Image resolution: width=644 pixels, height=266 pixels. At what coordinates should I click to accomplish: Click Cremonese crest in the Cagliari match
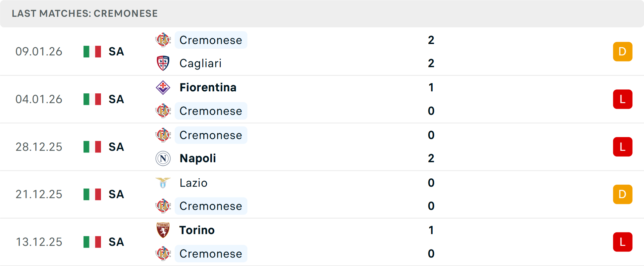tap(163, 40)
